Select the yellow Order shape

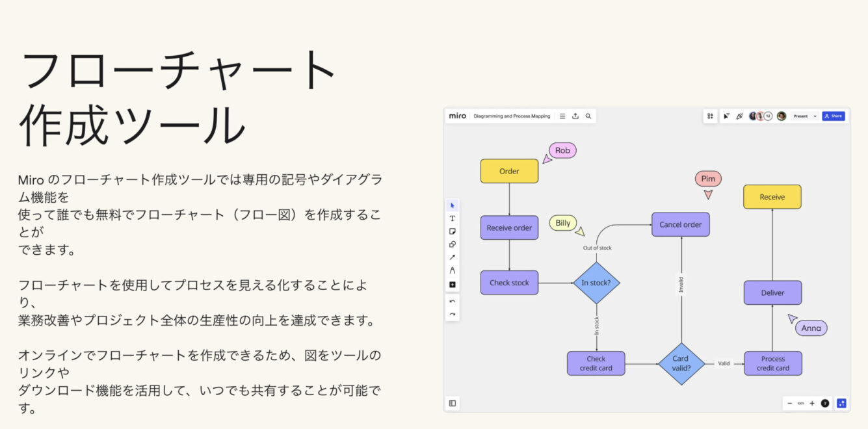(509, 171)
